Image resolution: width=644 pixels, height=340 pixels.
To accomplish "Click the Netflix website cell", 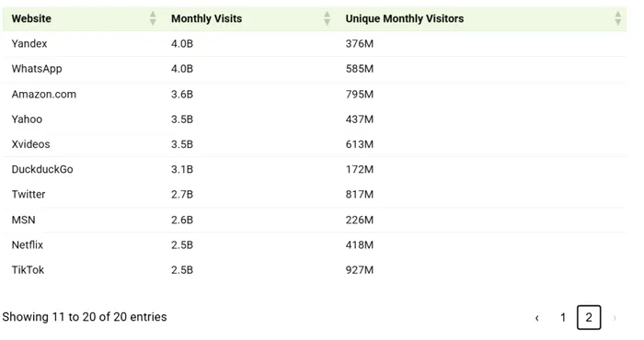I will pyautogui.click(x=27, y=244).
